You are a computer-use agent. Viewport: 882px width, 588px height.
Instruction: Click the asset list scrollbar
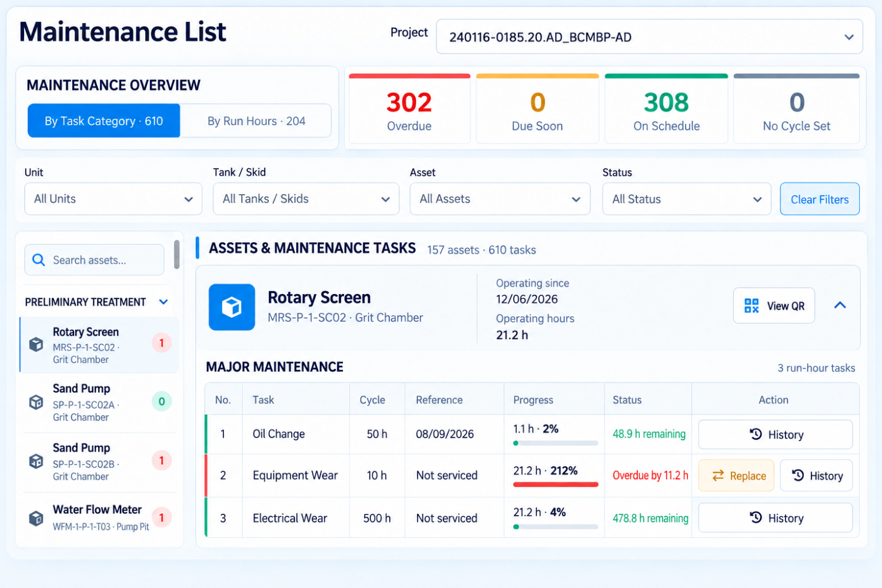(x=176, y=255)
